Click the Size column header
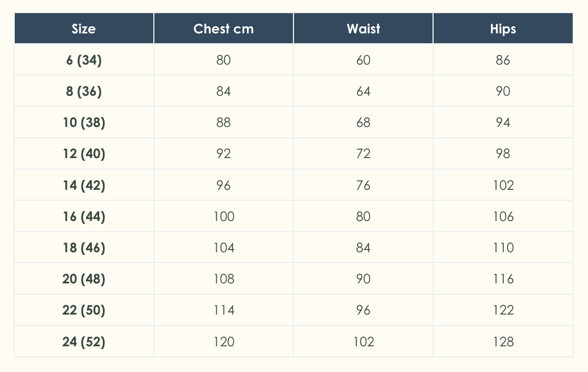588x372 pixels. point(84,28)
